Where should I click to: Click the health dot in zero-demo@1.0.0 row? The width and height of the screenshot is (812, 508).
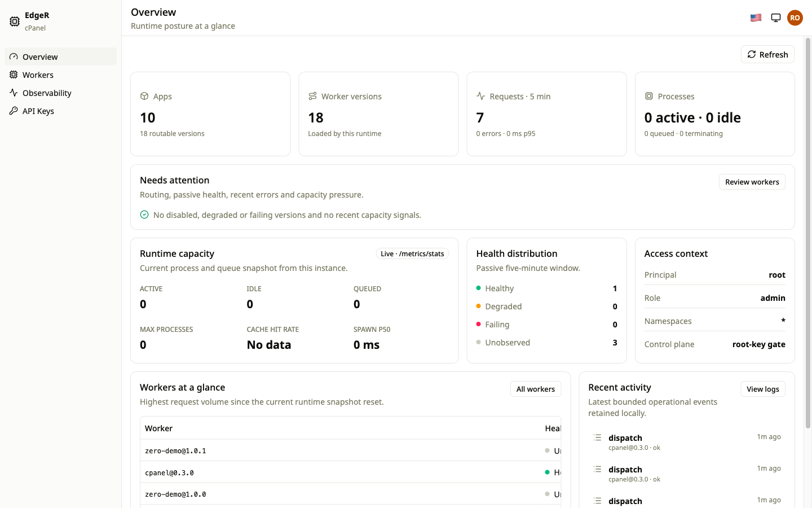547,494
